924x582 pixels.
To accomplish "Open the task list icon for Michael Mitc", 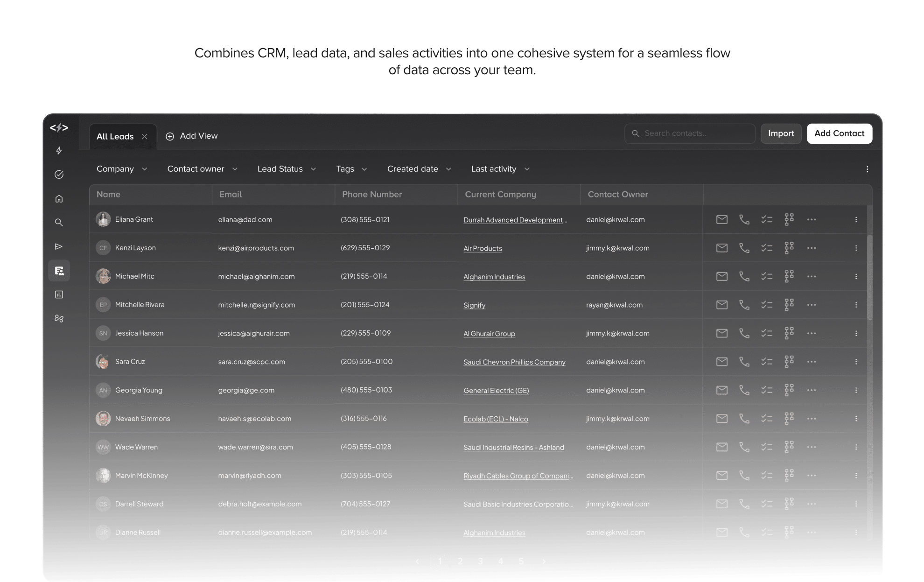I will (x=766, y=276).
